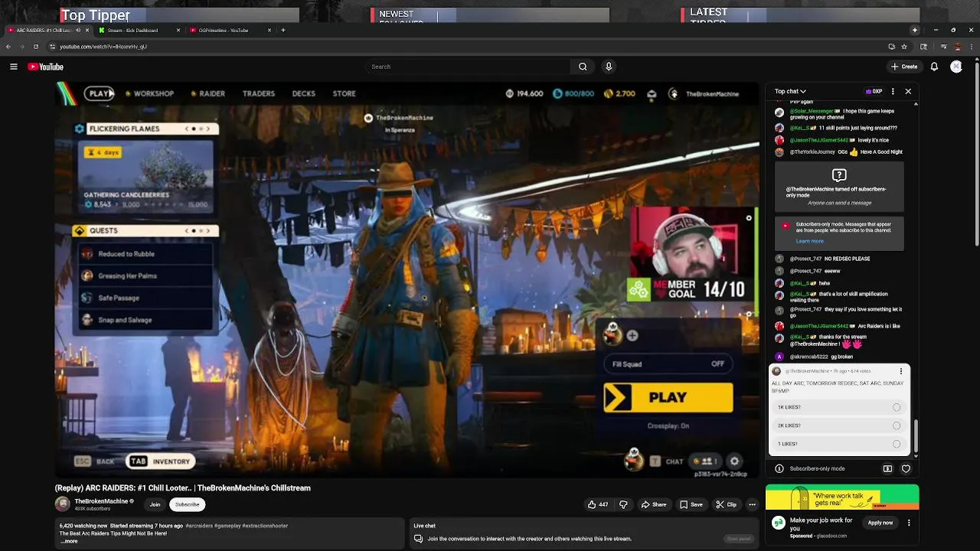980x551 pixels.
Task: Select the Reduced to Rubble quest
Action: [145, 254]
